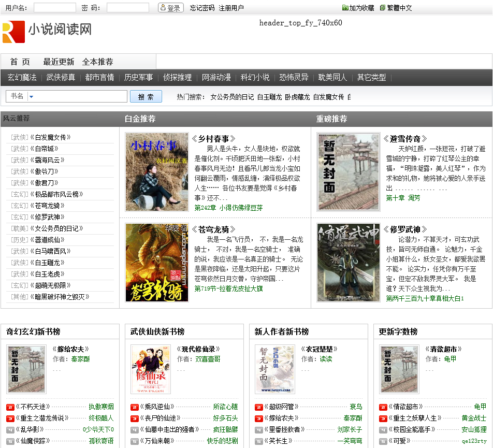
Task: Click rank 5 icon beside 《笑长生》
Action: click(259, 441)
